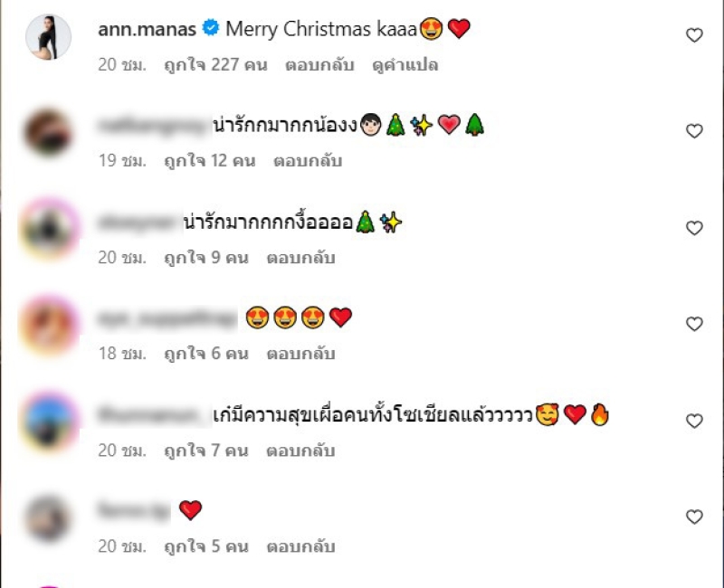The image size is (724, 588).
Task: Reply to ann.manas comment via ตอบกลับ
Action: click(x=319, y=64)
